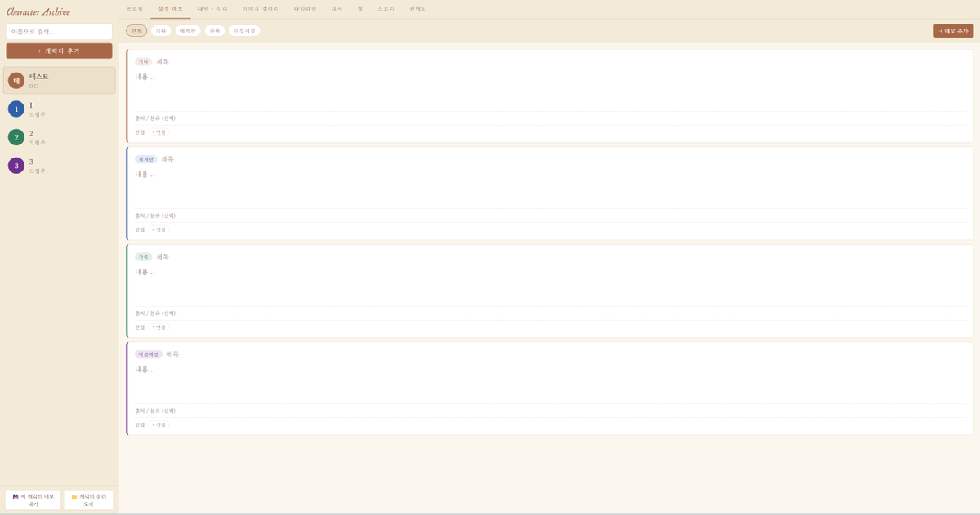
Task: Click the 내용 text area of the 기타 memo
Action: [550, 89]
